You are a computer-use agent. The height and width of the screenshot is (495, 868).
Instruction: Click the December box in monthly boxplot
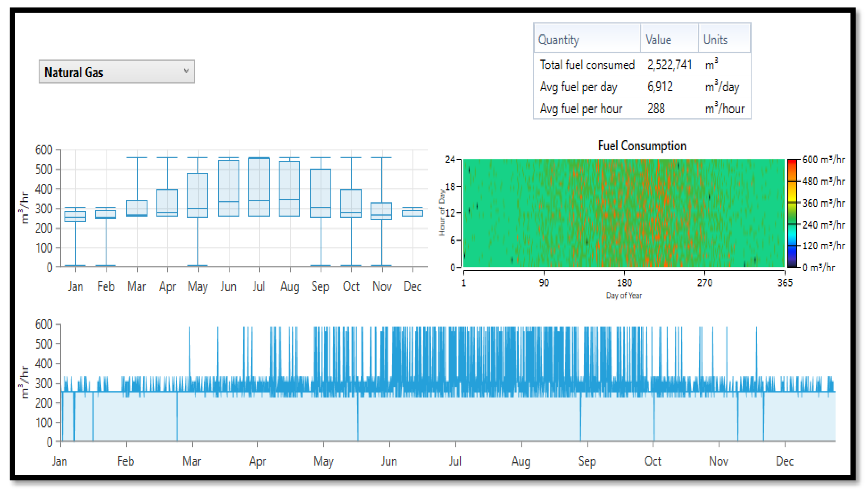(x=412, y=213)
